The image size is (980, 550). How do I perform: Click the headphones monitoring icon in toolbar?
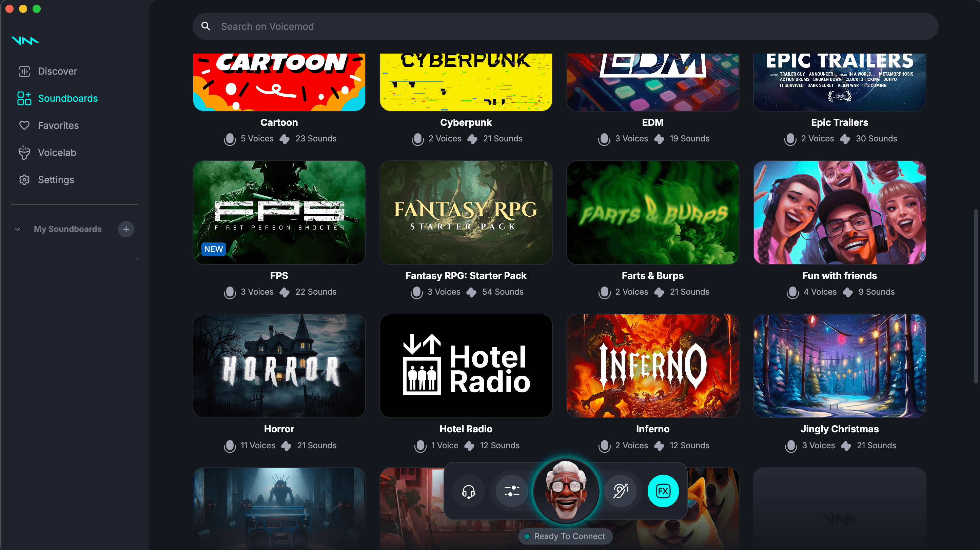click(469, 490)
